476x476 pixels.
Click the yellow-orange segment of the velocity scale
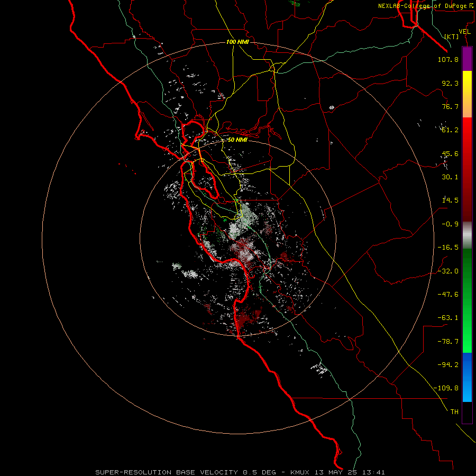point(467,94)
